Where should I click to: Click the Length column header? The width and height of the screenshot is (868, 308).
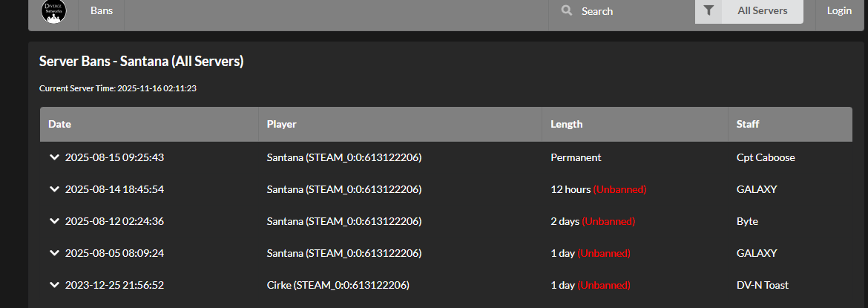pos(566,124)
